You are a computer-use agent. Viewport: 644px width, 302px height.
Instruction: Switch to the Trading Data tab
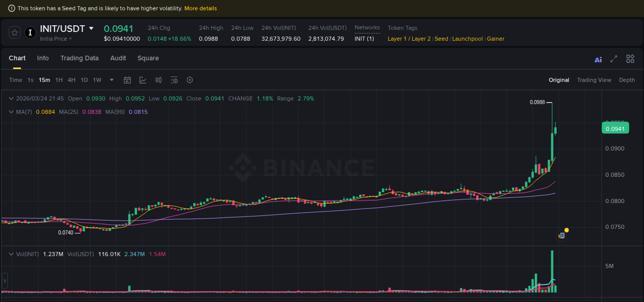[x=79, y=58]
